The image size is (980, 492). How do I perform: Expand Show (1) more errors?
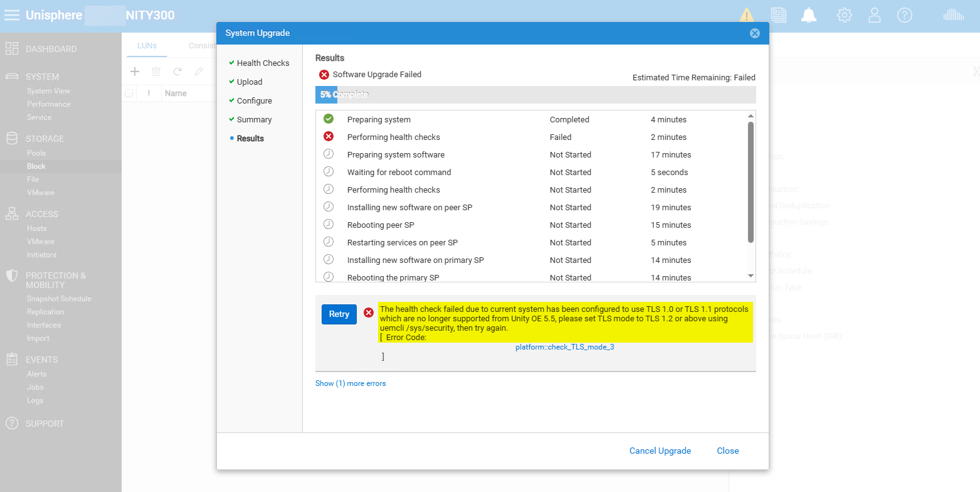pyautogui.click(x=350, y=383)
